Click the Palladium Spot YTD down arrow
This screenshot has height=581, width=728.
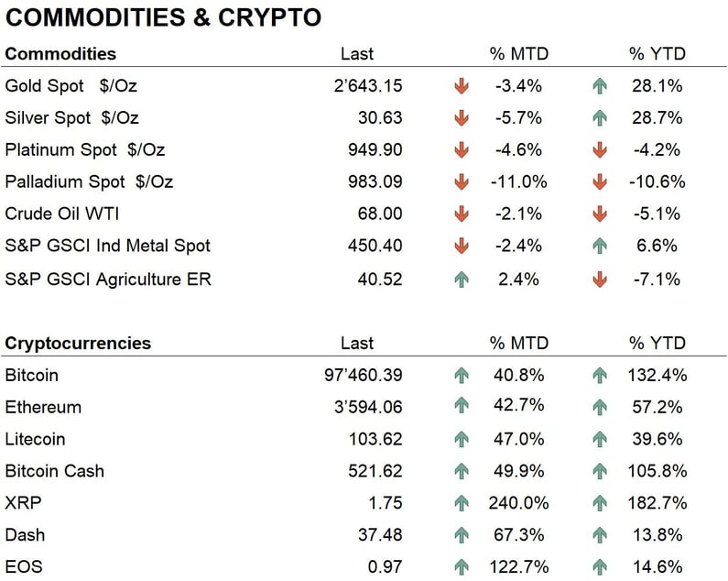pyautogui.click(x=600, y=182)
